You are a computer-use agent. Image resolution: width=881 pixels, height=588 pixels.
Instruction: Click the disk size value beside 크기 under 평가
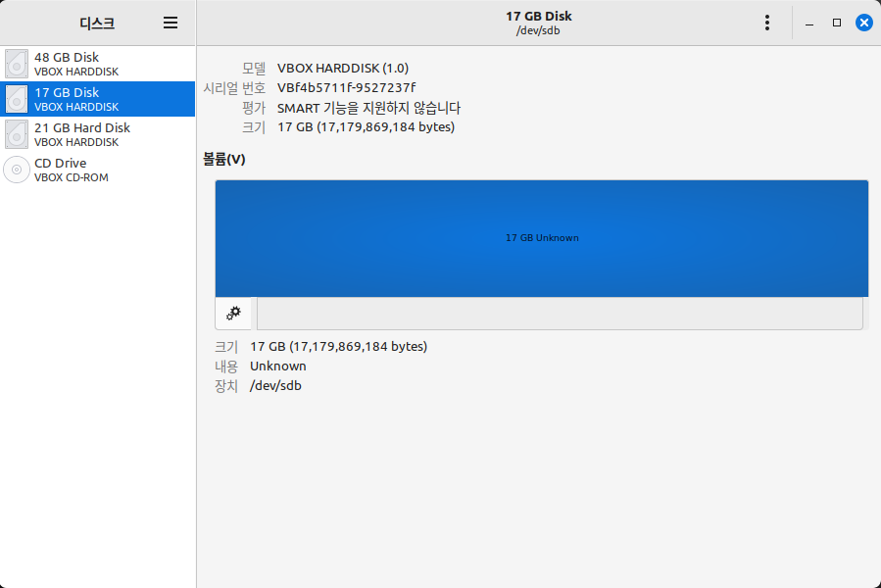click(x=366, y=127)
